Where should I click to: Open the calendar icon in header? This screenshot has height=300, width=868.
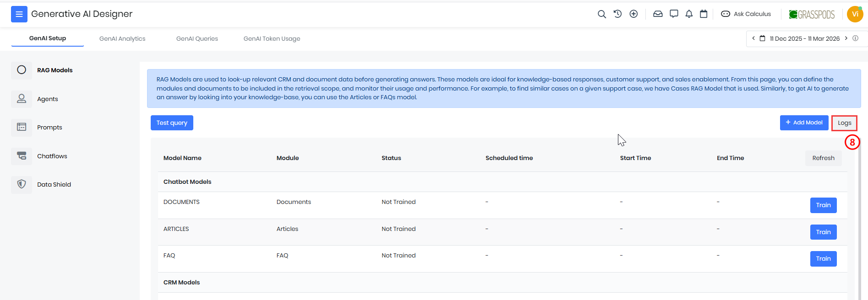click(704, 14)
